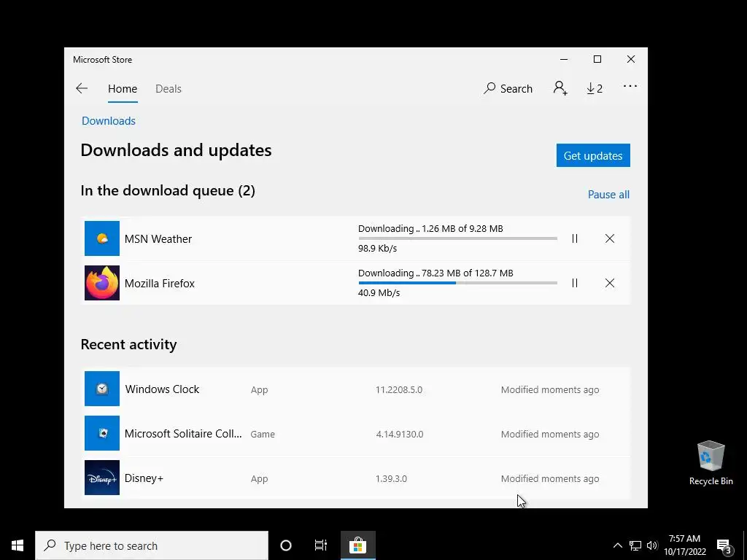The image size is (747, 560).
Task: Pause the MSN Weather download
Action: pos(575,238)
